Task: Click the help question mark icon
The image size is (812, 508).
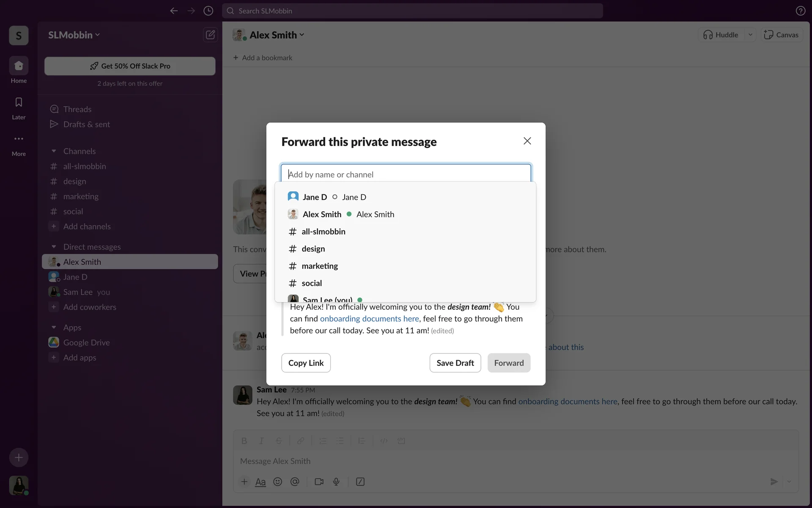Action: pyautogui.click(x=800, y=11)
